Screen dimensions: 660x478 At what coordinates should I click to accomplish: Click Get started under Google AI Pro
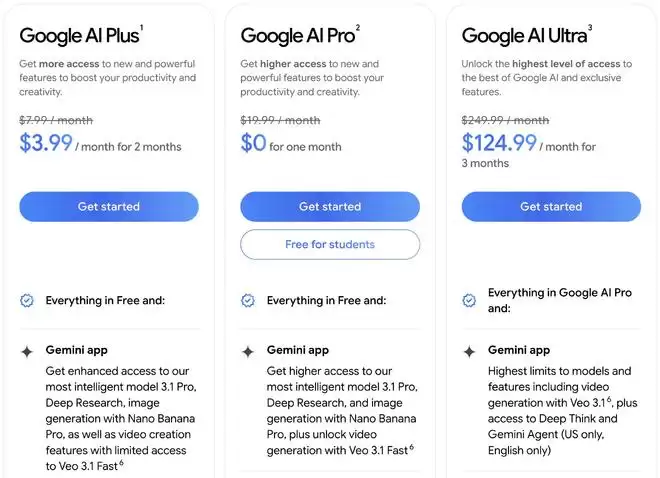(x=330, y=207)
